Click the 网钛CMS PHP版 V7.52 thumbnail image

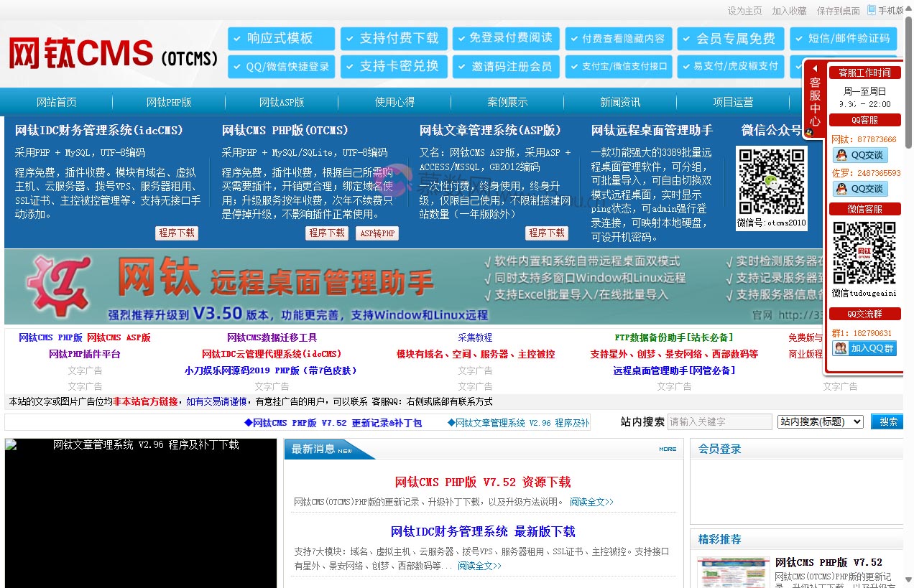[x=733, y=571]
